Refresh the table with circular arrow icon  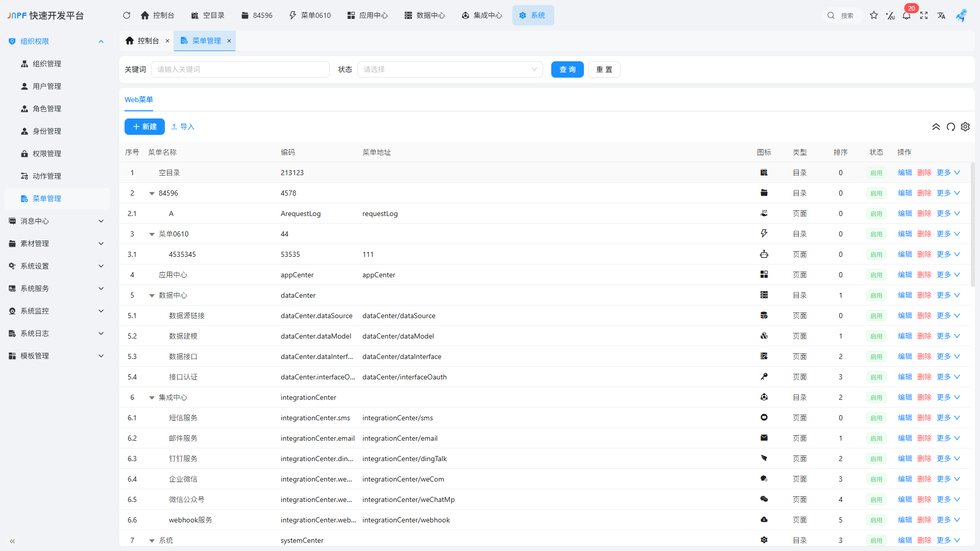click(x=951, y=127)
